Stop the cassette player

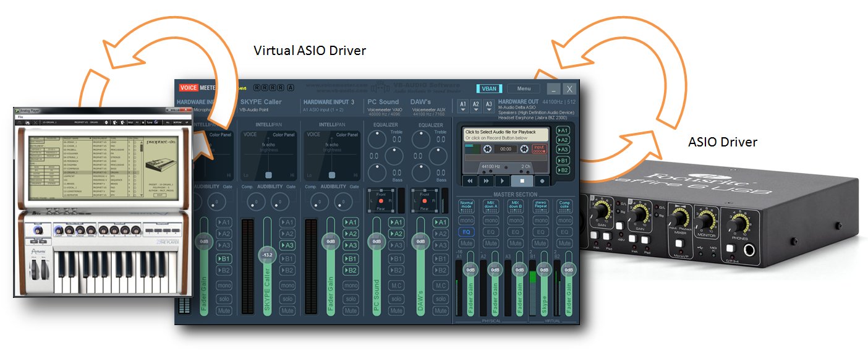pos(524,181)
